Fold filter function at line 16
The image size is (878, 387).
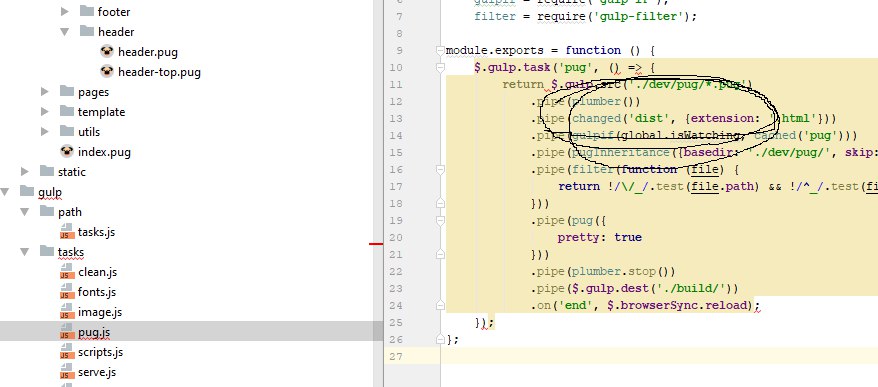coord(440,169)
